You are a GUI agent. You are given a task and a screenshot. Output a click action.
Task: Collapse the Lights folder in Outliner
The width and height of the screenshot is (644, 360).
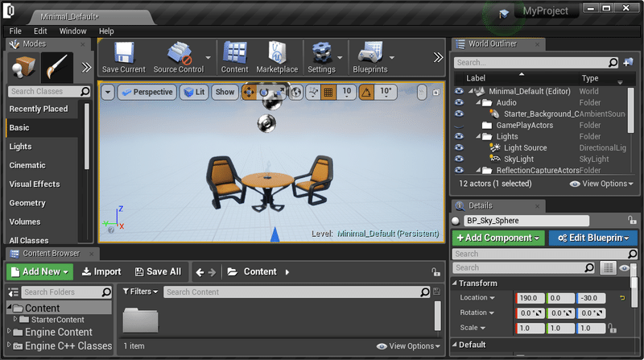pos(478,136)
